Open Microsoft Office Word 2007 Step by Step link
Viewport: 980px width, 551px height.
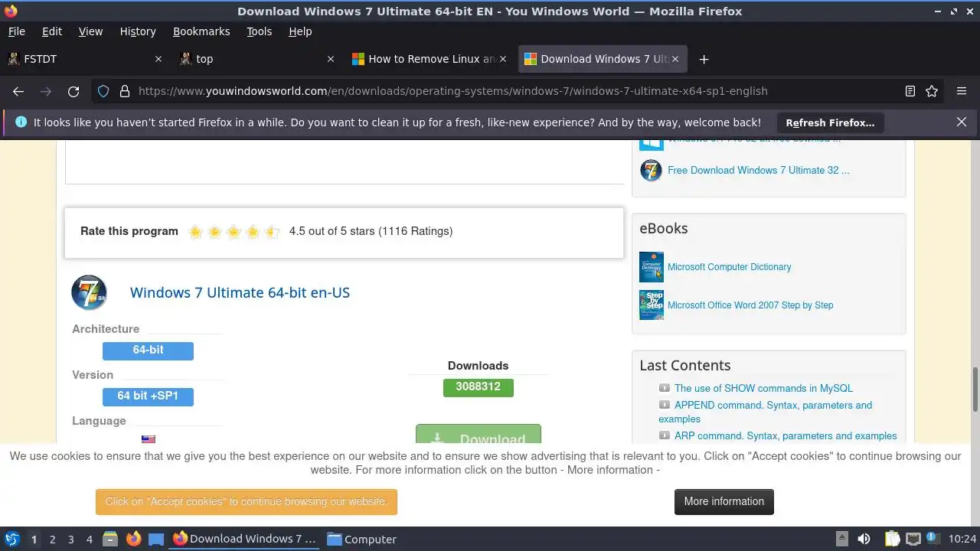pos(750,305)
